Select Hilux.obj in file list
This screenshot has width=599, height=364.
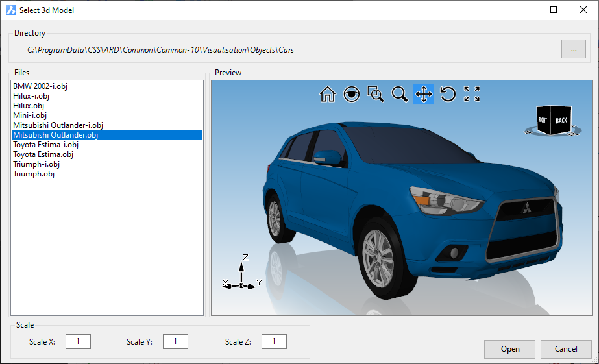click(x=107, y=106)
